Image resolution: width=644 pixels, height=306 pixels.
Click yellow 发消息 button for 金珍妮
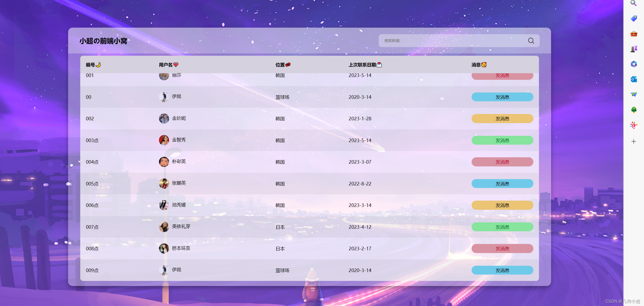pyautogui.click(x=502, y=119)
